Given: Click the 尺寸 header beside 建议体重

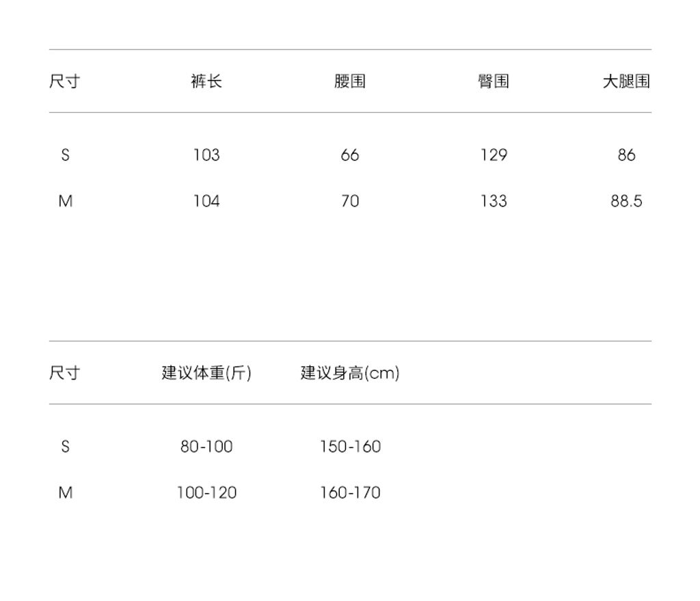Looking at the screenshot, I should [65, 373].
